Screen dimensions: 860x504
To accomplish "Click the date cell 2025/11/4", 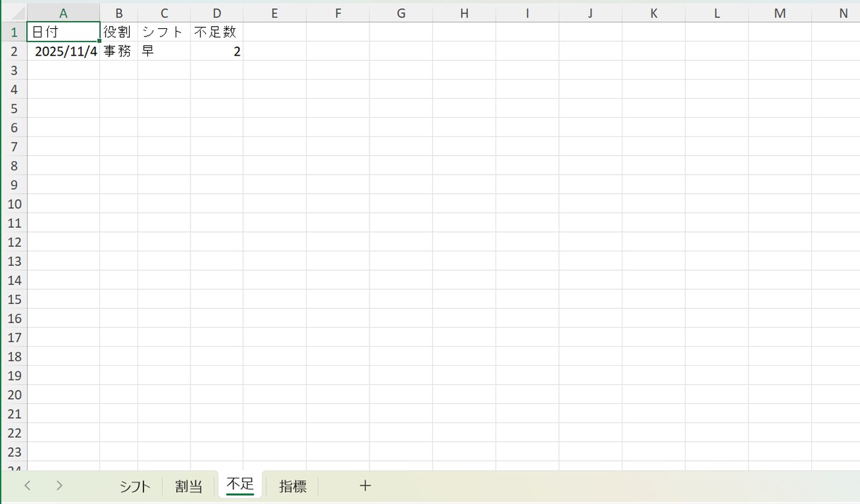I will pyautogui.click(x=63, y=51).
